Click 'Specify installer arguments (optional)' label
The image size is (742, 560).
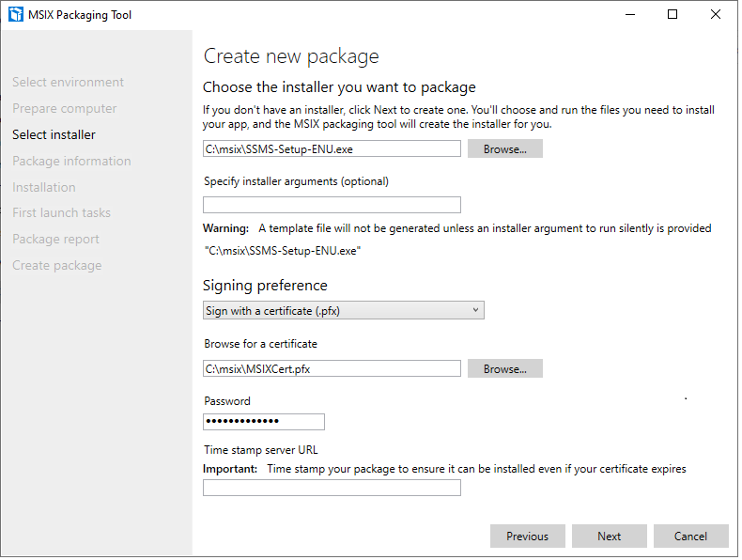click(x=298, y=182)
